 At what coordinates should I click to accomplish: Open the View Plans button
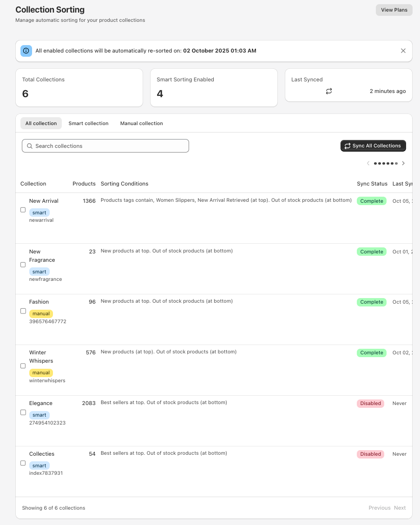click(x=394, y=10)
